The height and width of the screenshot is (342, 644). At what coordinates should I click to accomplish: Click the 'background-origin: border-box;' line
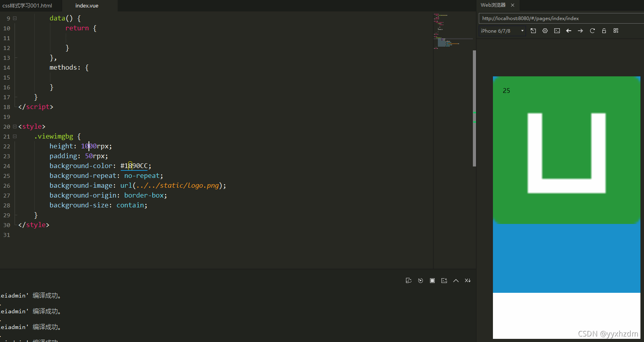point(108,195)
